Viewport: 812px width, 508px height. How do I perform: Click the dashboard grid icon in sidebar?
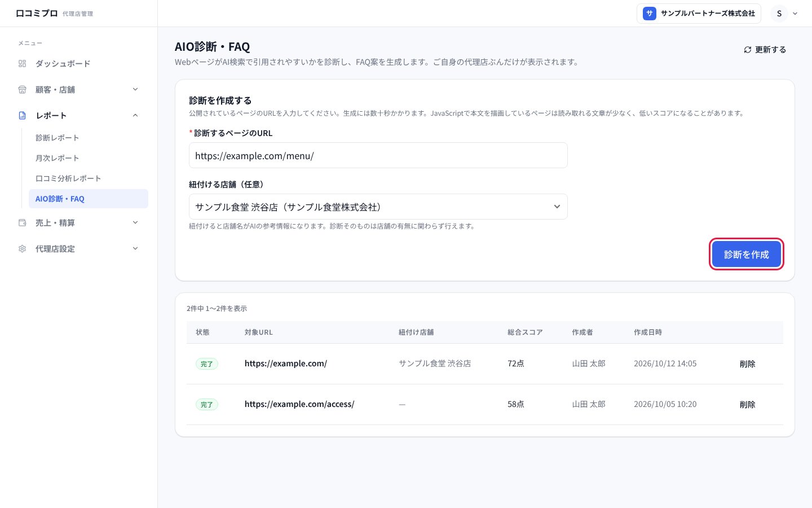23,64
